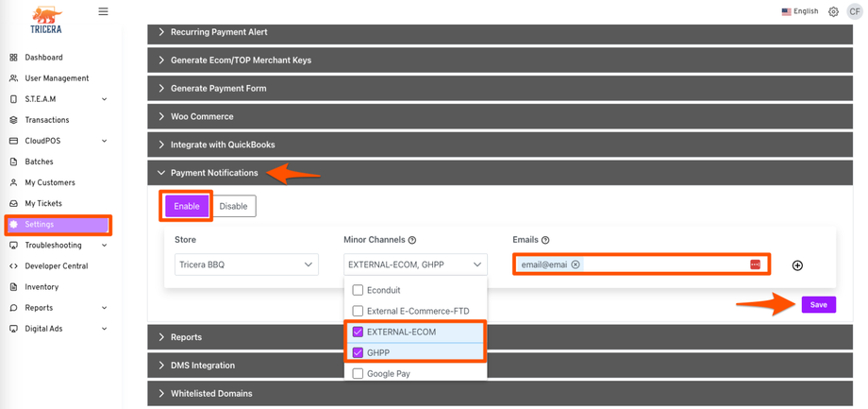Click the hamburger menu icon

103,12
